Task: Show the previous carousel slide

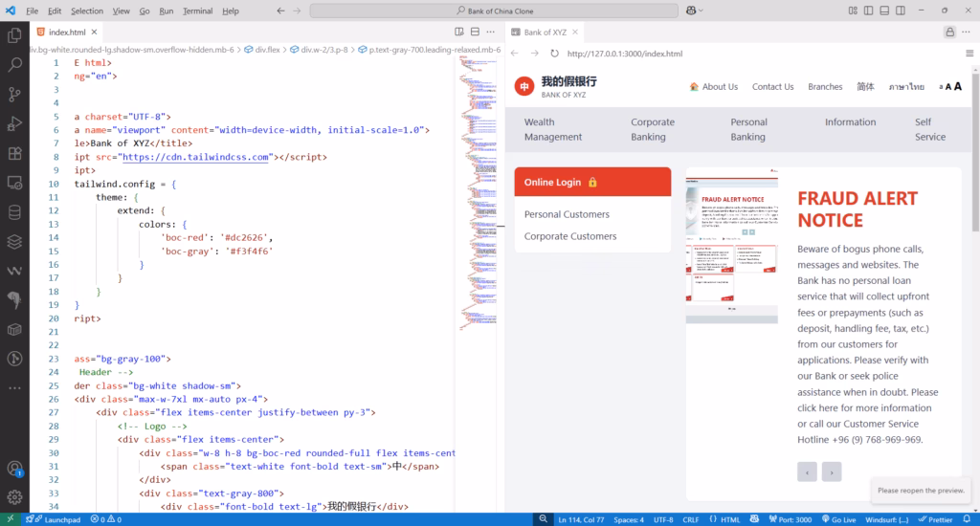Action: (x=807, y=471)
